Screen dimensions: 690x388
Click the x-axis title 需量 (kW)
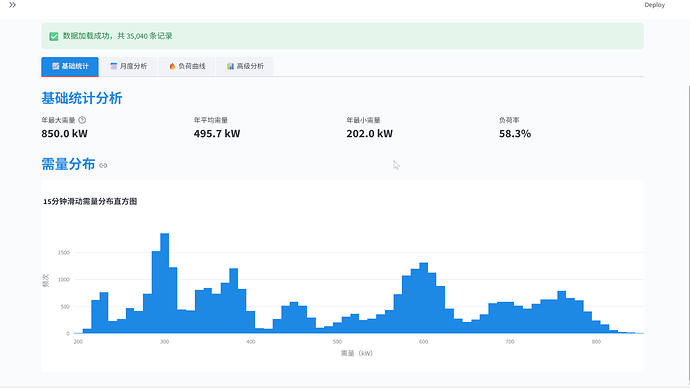[x=356, y=353]
